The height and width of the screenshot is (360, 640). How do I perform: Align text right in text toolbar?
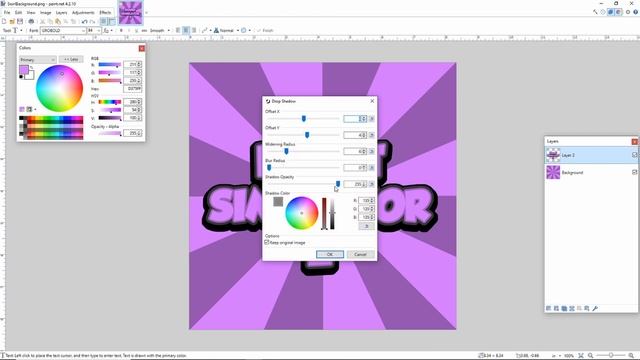(x=194, y=31)
